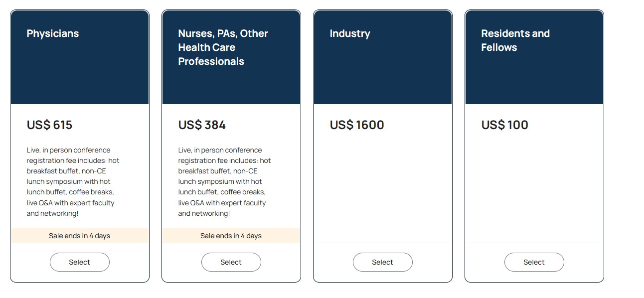Pick Select for Residents and Fellows
The width and height of the screenshot is (644, 298).
point(534,262)
